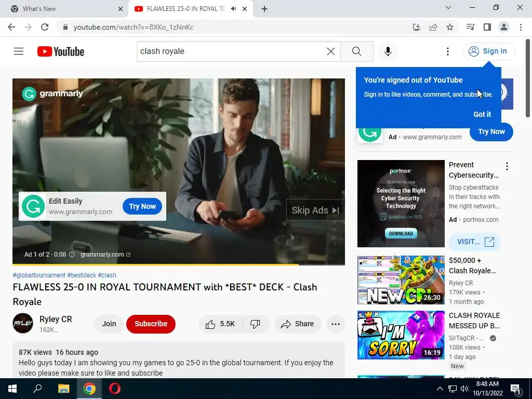Viewport: 532px width, 399px height.
Task: Dislike the video with thumbs down icon
Action: pos(256,324)
